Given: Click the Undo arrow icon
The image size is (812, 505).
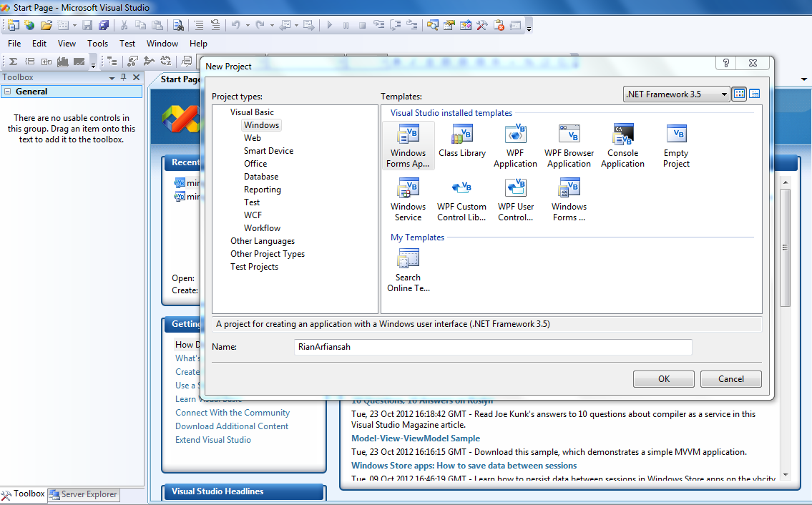Looking at the screenshot, I should (x=235, y=25).
